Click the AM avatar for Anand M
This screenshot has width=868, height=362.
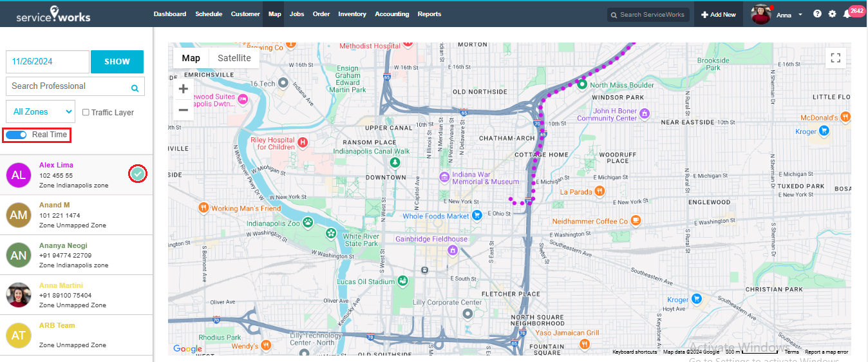click(x=19, y=214)
